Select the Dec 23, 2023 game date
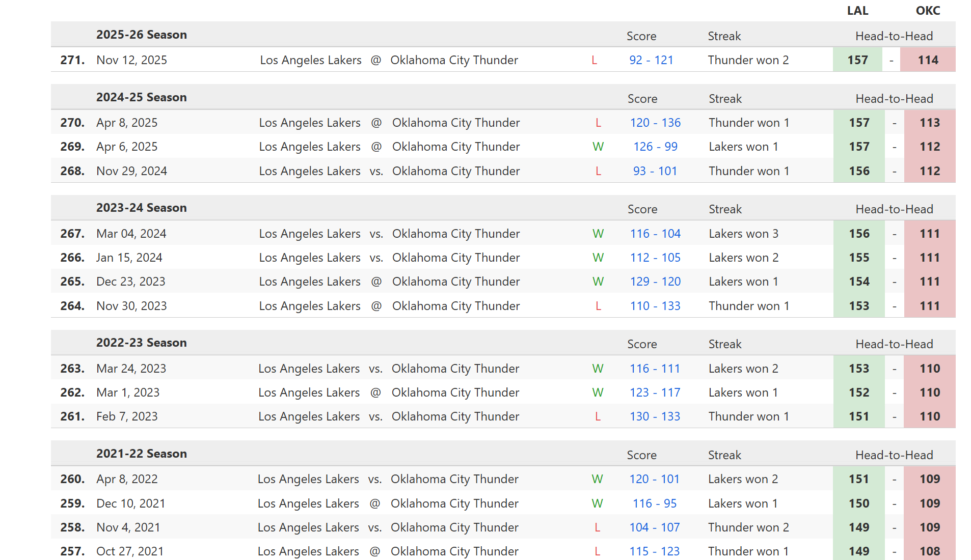Screen dimensions: 971x560 pos(131,282)
